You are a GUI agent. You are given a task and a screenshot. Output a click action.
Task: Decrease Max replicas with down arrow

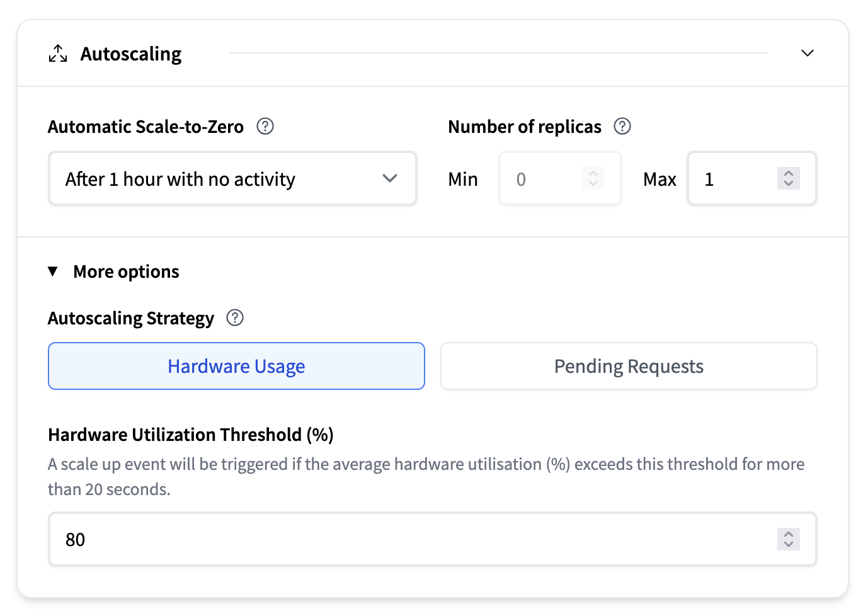click(x=789, y=184)
